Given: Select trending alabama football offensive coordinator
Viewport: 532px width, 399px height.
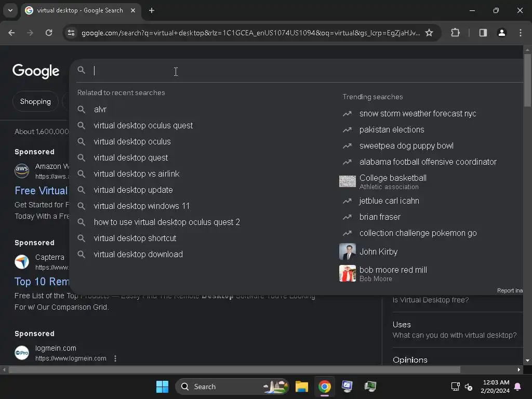Looking at the screenshot, I should coord(428,162).
